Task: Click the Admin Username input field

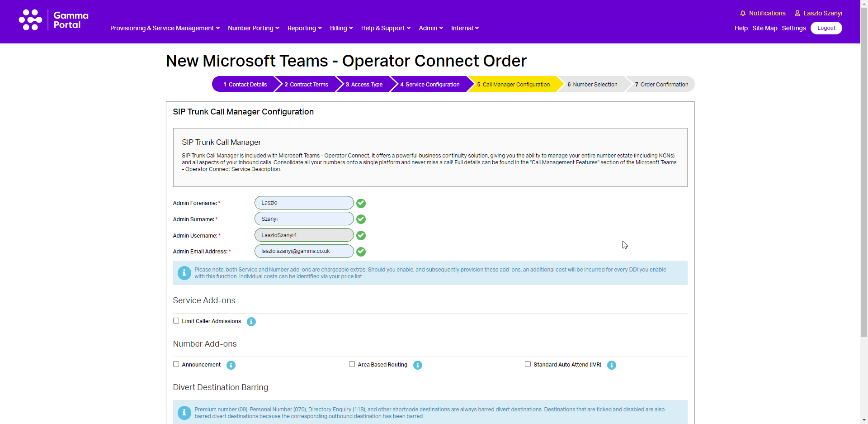Action: pos(304,235)
